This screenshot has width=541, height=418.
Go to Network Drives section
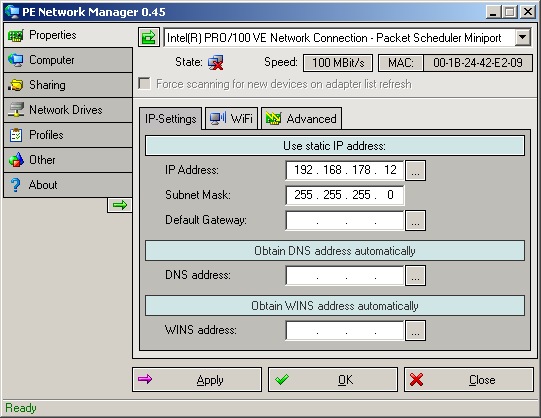[68, 110]
